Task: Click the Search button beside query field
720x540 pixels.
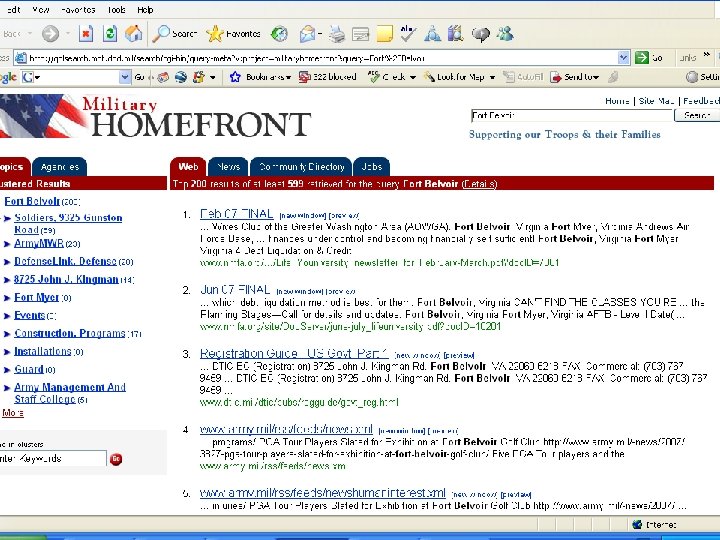Action: [x=697, y=115]
